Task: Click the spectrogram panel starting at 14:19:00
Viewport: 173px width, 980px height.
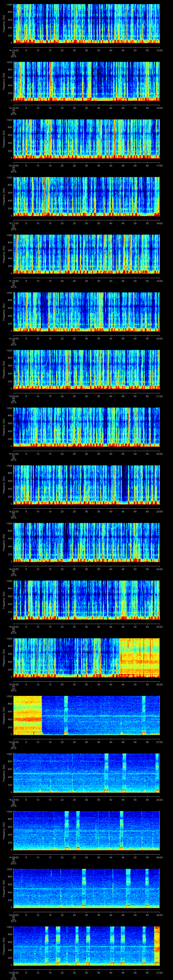Action: pos(86,312)
